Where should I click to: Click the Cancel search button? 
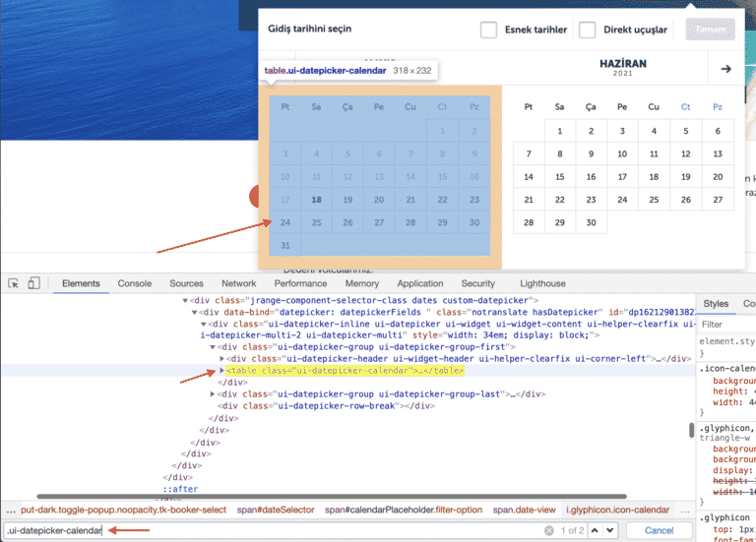pyautogui.click(x=659, y=530)
